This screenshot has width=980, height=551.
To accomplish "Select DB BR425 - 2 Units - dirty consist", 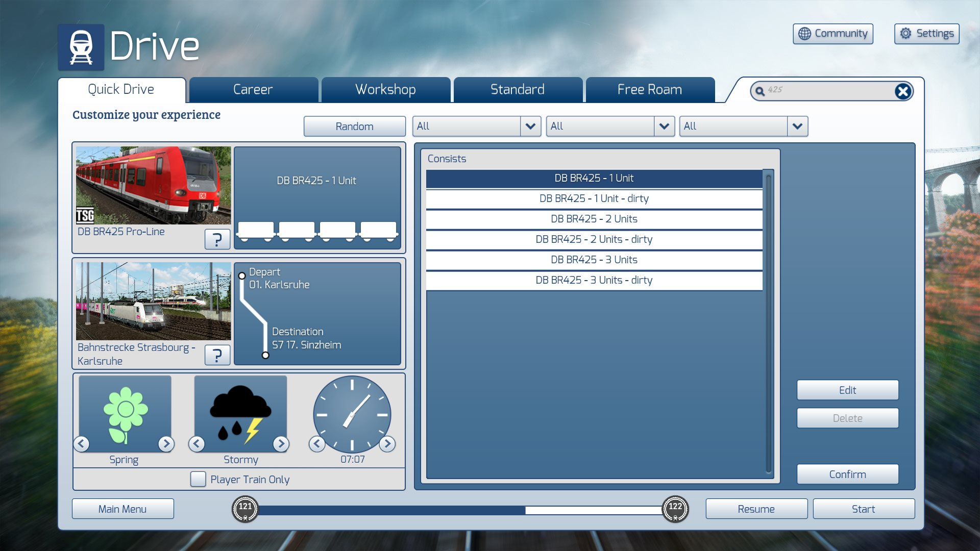I will 594,239.
